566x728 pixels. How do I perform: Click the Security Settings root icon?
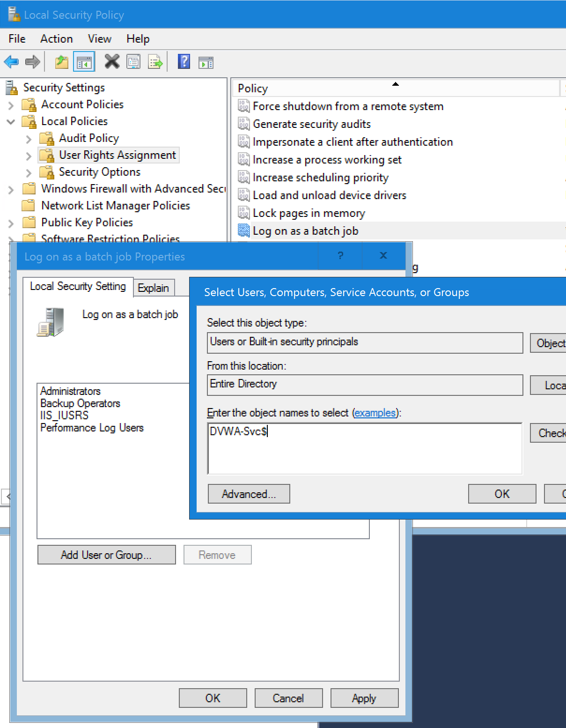[x=12, y=88]
